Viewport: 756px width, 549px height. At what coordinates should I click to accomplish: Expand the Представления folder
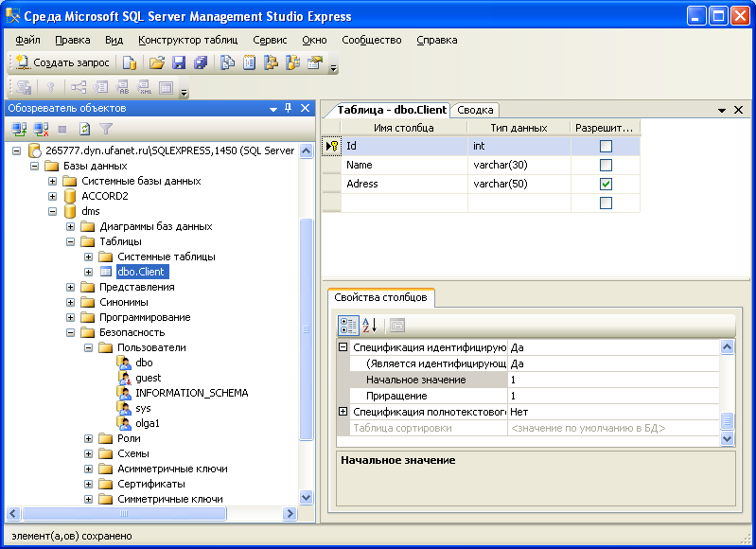[70, 287]
